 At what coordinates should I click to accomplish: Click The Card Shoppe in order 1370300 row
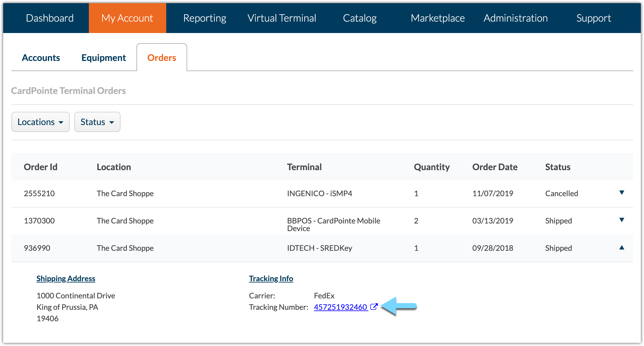tap(125, 221)
